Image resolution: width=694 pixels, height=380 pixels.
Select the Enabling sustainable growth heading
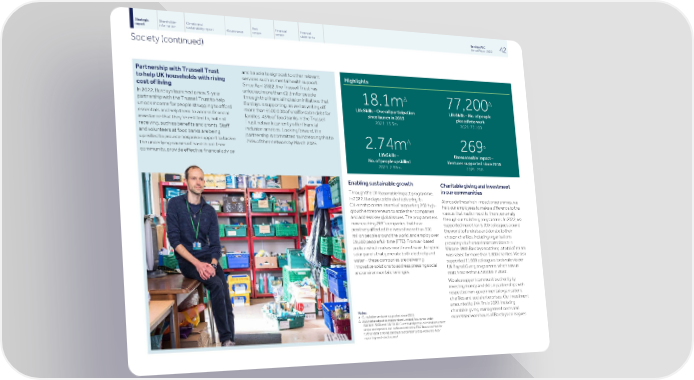point(380,183)
